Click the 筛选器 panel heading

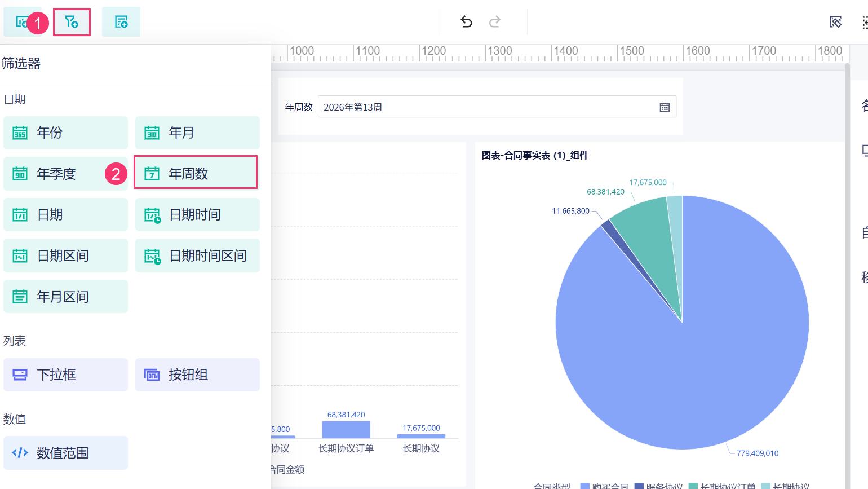[21, 63]
